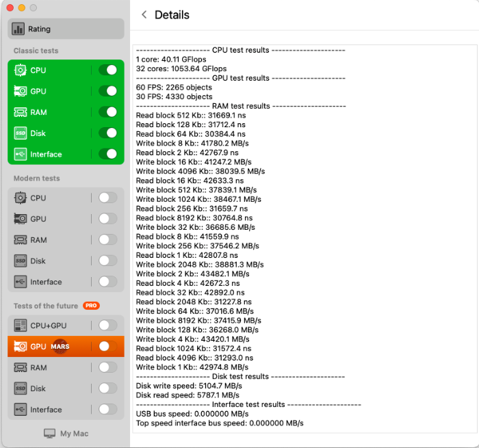The image size is (479, 448).
Task: Click the Tests of the future heading
Action: 46,306
